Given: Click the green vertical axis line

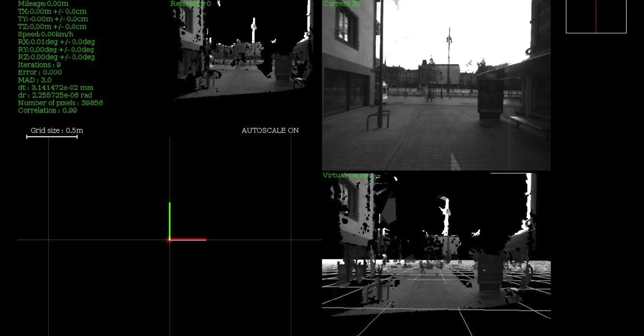Looking at the screenshot, I should pyautogui.click(x=170, y=220).
